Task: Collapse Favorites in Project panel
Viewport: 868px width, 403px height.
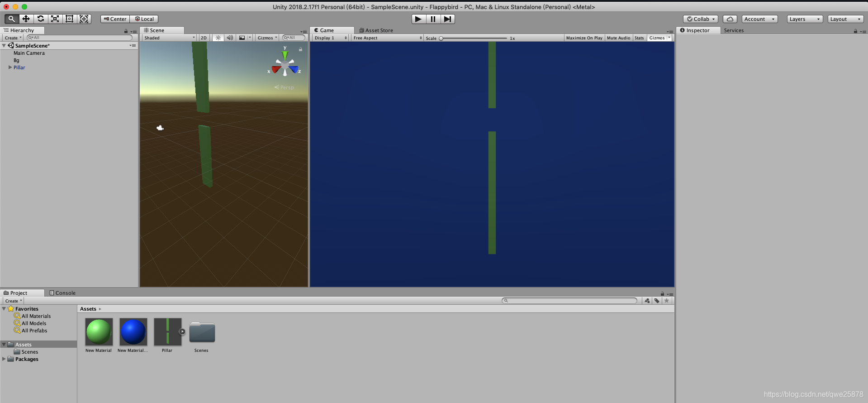Action: coord(4,309)
